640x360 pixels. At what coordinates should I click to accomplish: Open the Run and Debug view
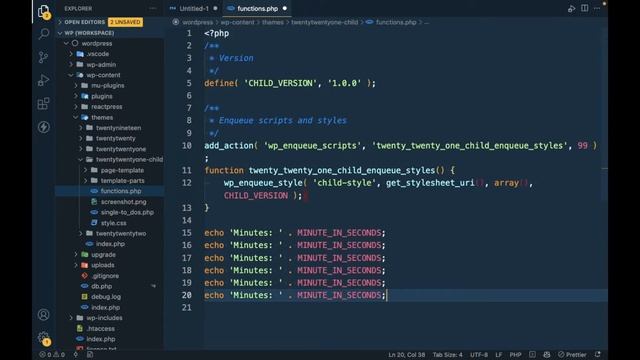(x=43, y=80)
